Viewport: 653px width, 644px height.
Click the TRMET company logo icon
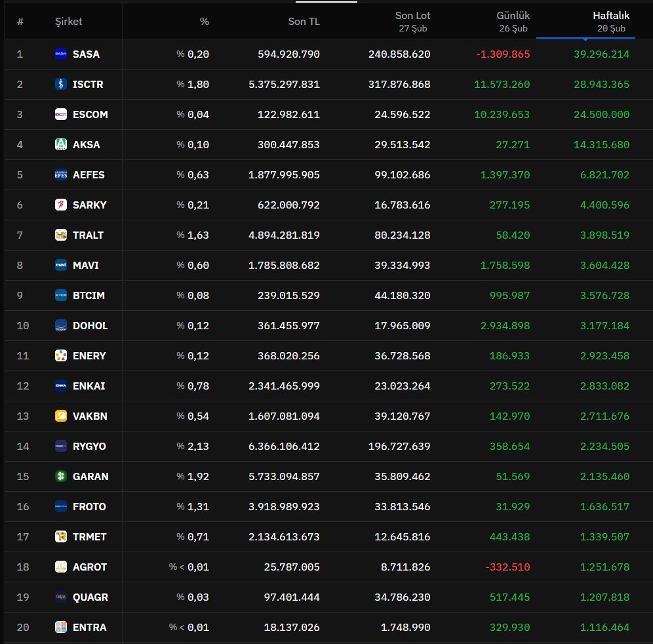pyautogui.click(x=61, y=536)
